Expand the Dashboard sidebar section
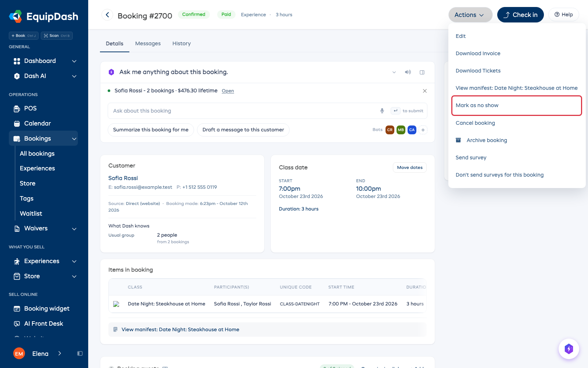This screenshot has width=588, height=368. [x=74, y=61]
